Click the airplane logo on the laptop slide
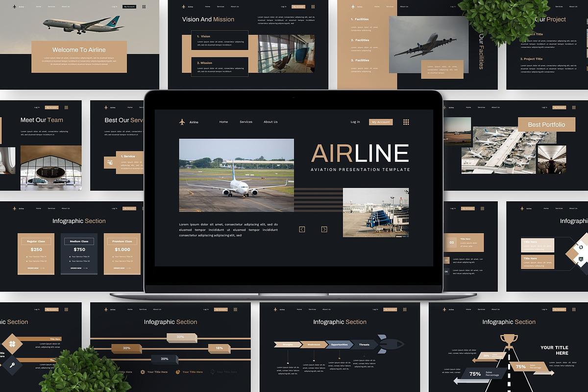Viewport: 588px width, 392px height. coord(182,122)
